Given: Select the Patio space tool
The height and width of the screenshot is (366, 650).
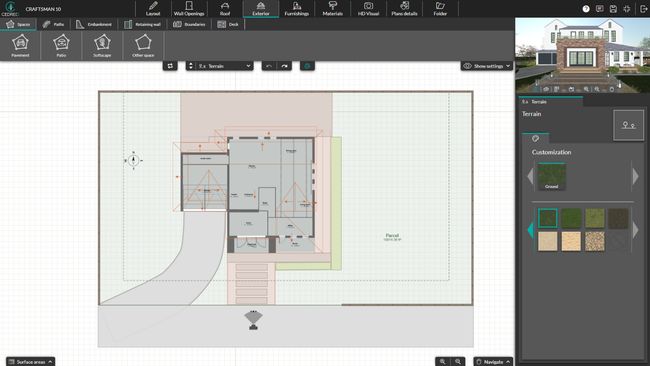Looking at the screenshot, I should pos(61,46).
